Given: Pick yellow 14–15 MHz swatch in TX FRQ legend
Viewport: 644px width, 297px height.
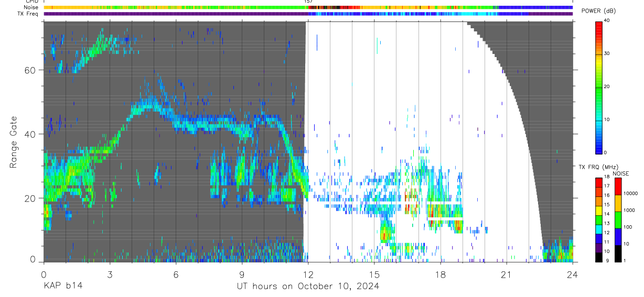Looking at the screenshot, I should [598, 210].
